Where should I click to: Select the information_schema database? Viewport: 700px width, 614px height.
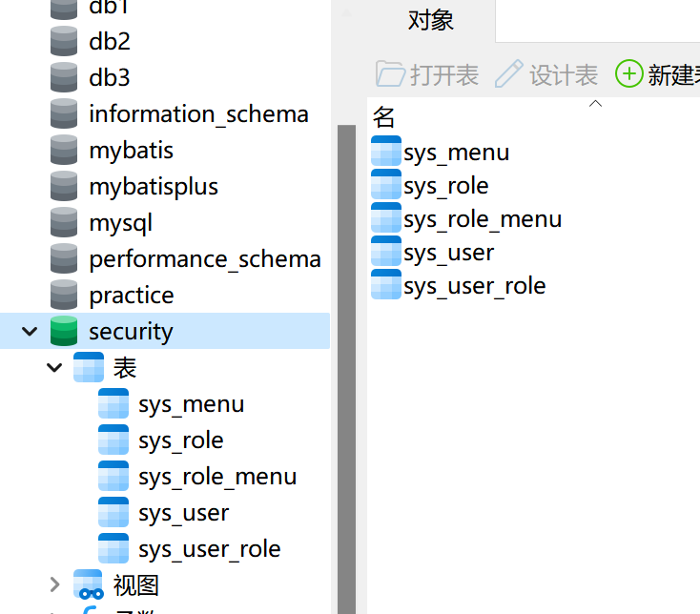click(198, 114)
